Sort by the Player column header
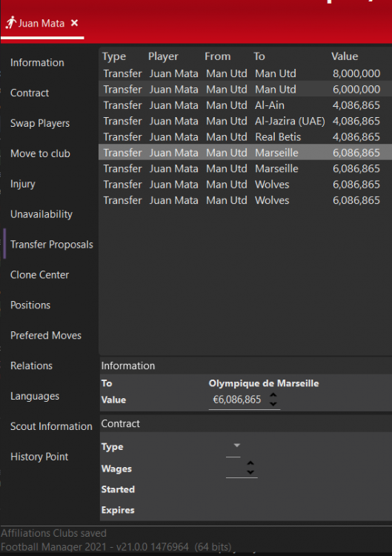Image resolution: width=392 pixels, height=556 pixels. [x=163, y=56]
